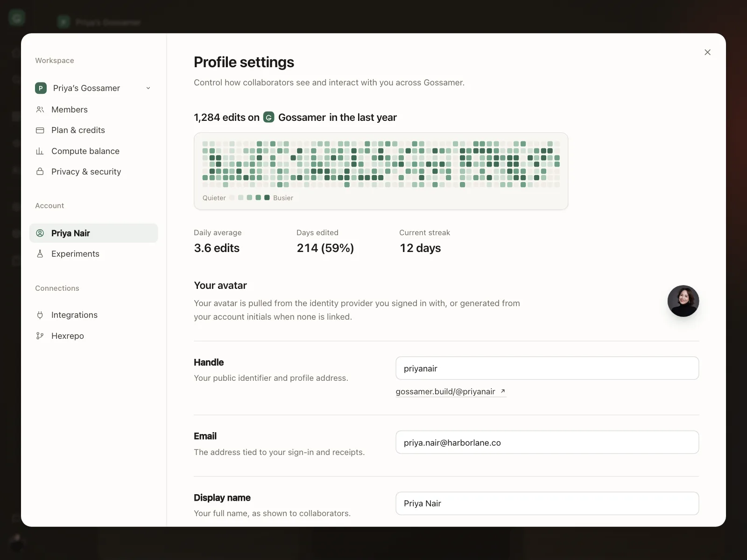Image resolution: width=747 pixels, height=560 pixels.
Task: Click the green P workspace badge
Action: click(x=41, y=88)
